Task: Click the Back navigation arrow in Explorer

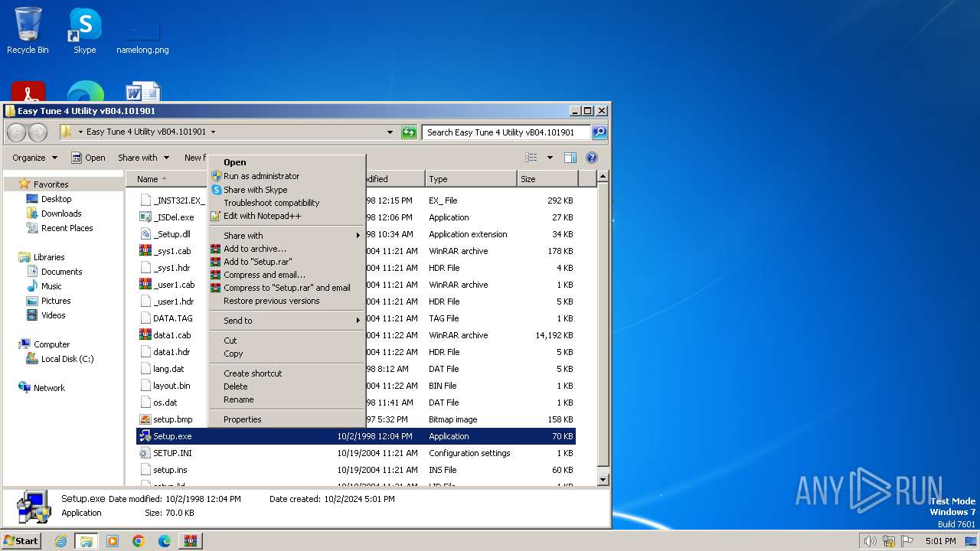Action: 17,132
